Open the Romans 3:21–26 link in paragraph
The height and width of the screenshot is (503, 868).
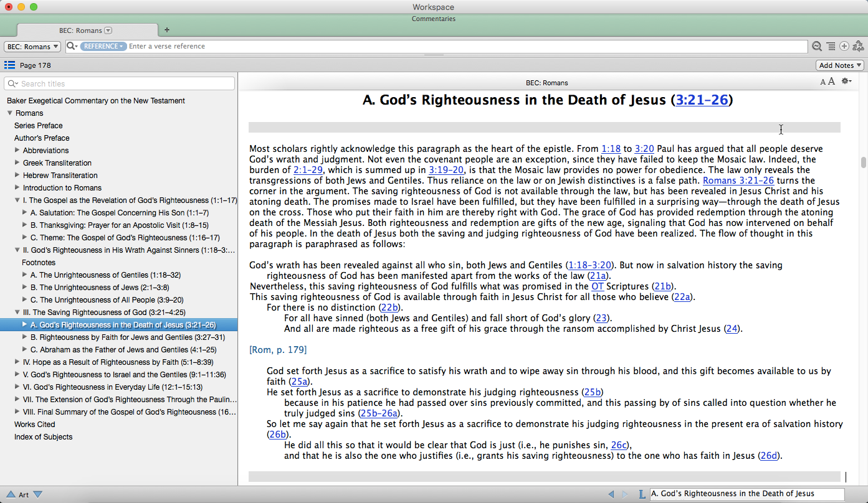pos(738,181)
